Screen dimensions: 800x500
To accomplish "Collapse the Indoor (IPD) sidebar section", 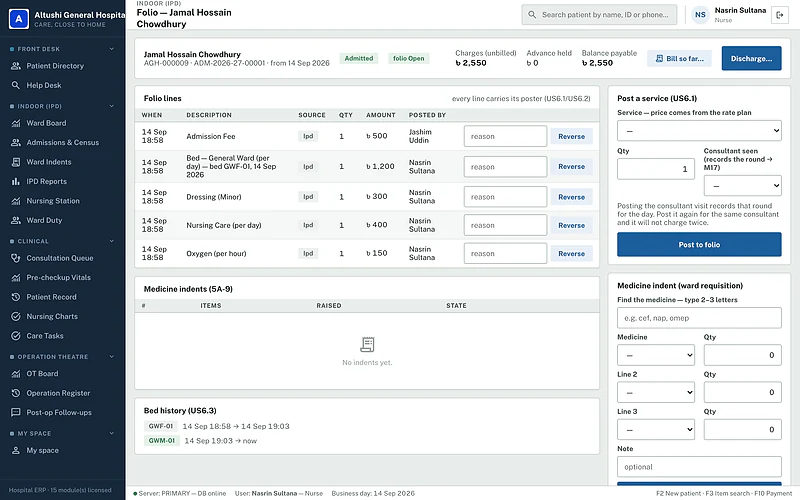I will [x=112, y=106].
